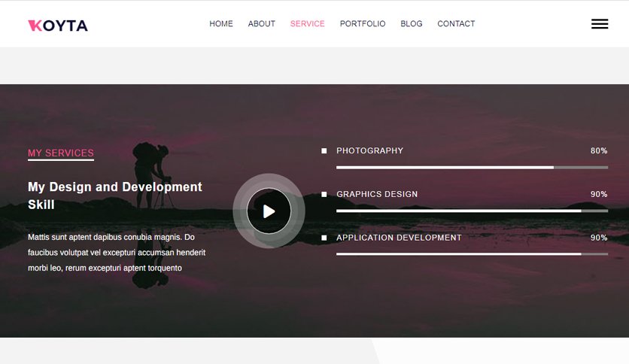Click the 90% value next to Graphics Design
This screenshot has height=364, width=629.
tap(599, 194)
